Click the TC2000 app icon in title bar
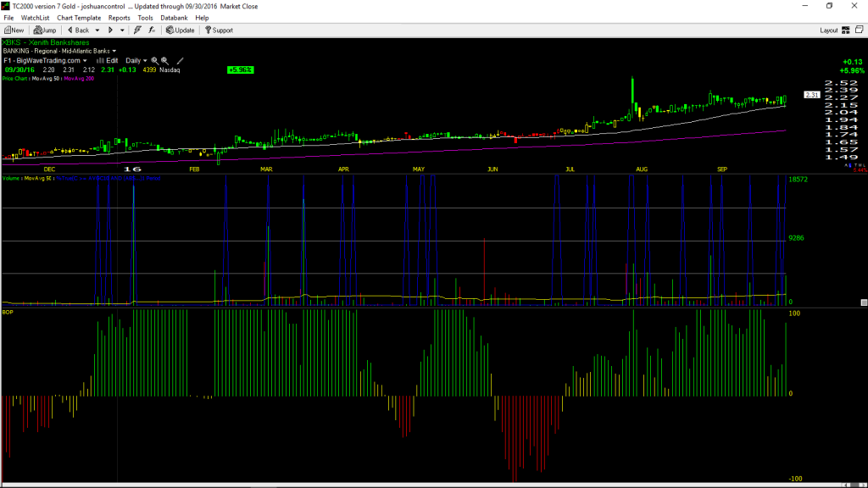Image resolution: width=868 pixels, height=488 pixels. pos(6,6)
